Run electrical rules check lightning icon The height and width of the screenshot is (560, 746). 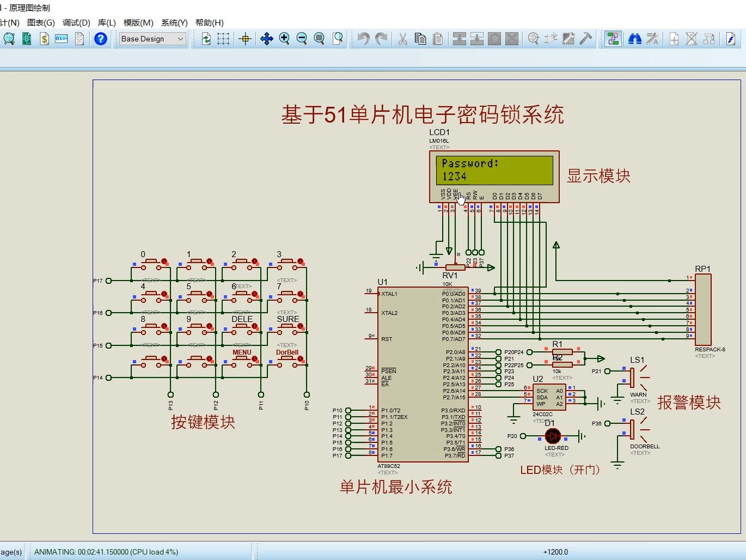(730, 39)
